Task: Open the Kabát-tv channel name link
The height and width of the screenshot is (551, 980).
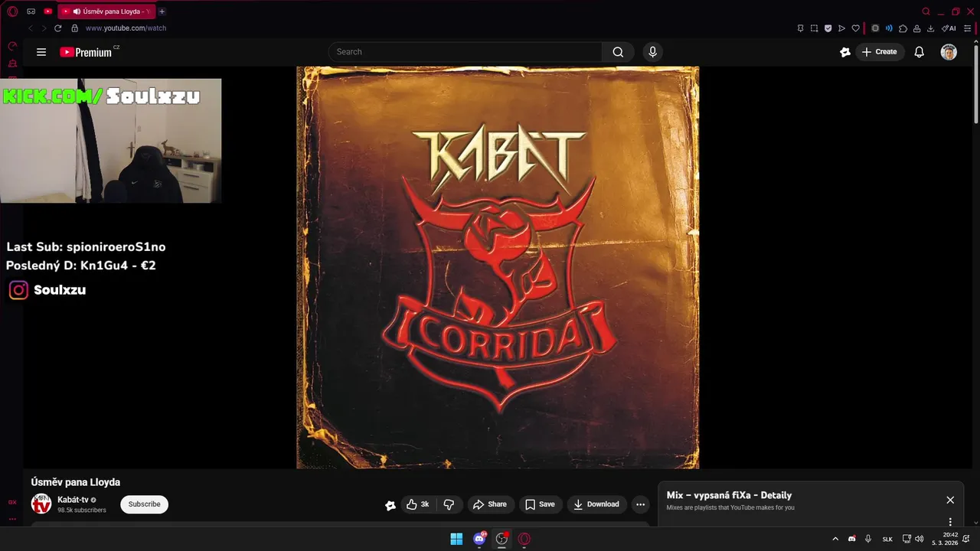Action: [73, 500]
